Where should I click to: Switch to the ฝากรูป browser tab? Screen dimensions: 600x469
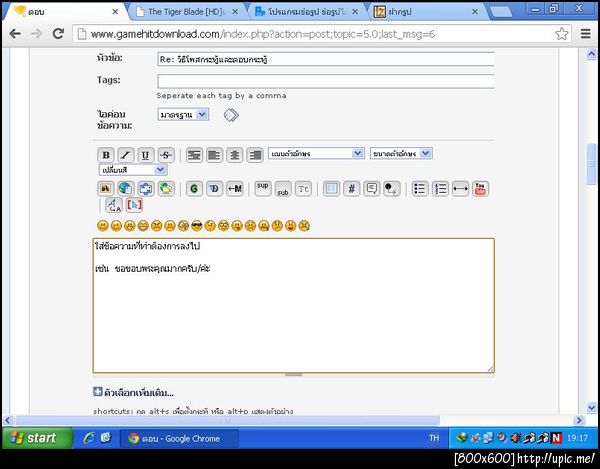pos(427,12)
